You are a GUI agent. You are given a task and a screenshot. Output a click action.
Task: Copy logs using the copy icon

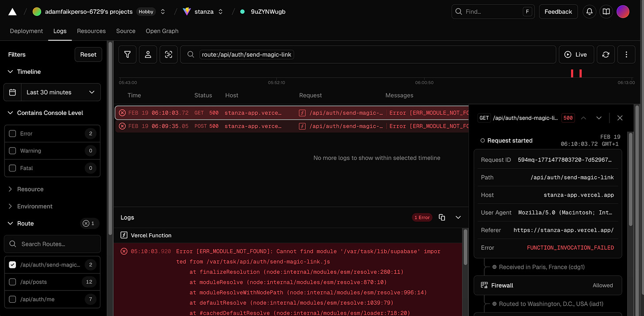(441, 217)
